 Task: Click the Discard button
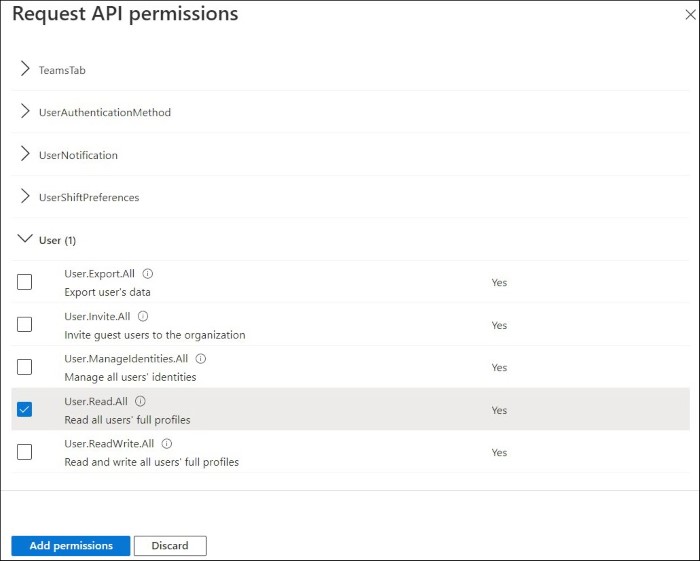click(x=170, y=546)
